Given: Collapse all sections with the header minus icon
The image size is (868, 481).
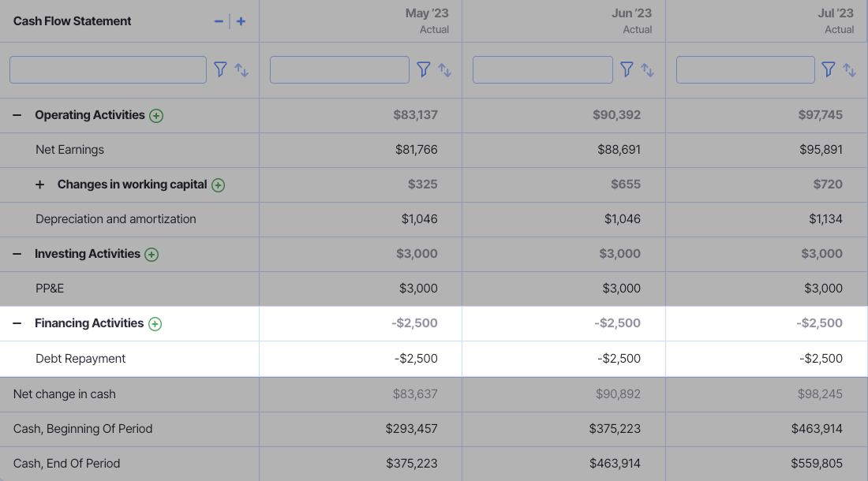Looking at the screenshot, I should pos(219,21).
